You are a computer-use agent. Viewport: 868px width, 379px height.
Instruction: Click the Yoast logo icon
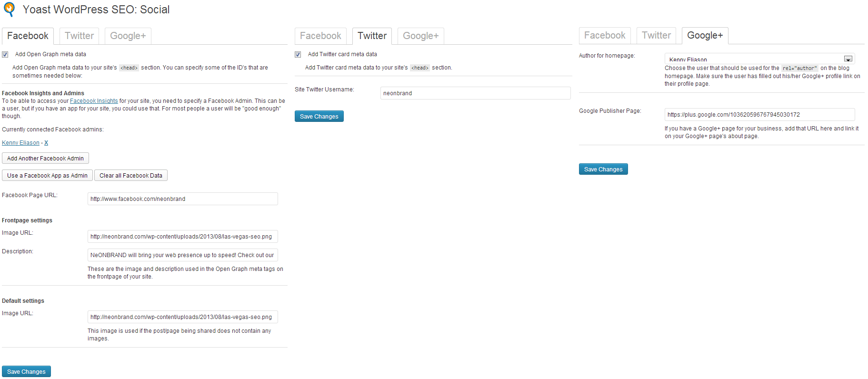(x=9, y=9)
